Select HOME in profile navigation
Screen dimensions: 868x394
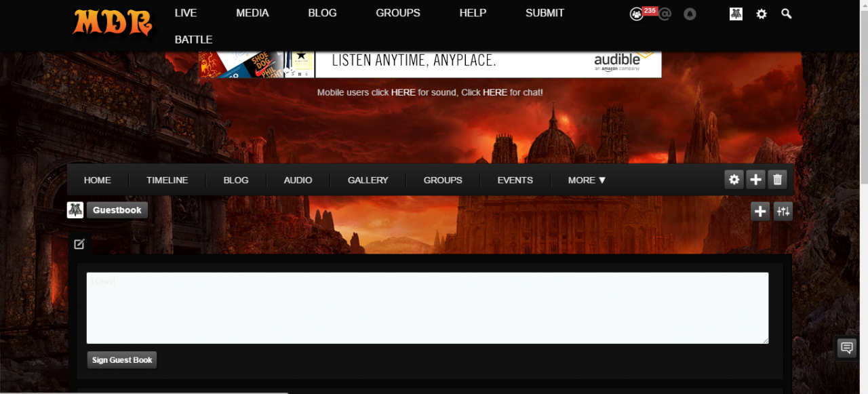97,180
